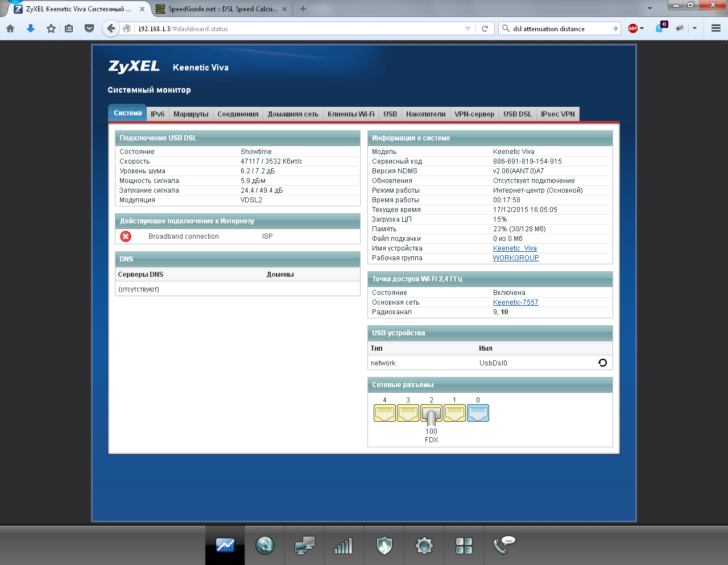Click the Keenetic_Viva device name link
Viewport: 728px width, 565px height.
(x=515, y=248)
